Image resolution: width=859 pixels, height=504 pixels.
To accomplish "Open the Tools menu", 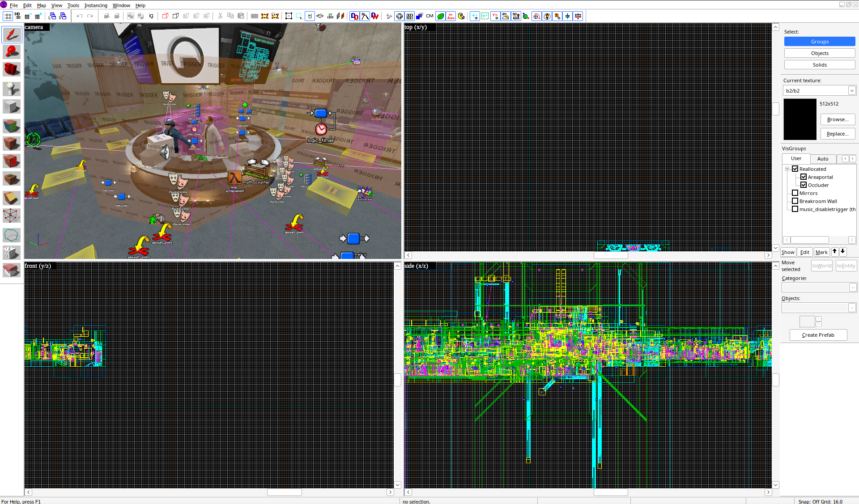I will (73, 5).
